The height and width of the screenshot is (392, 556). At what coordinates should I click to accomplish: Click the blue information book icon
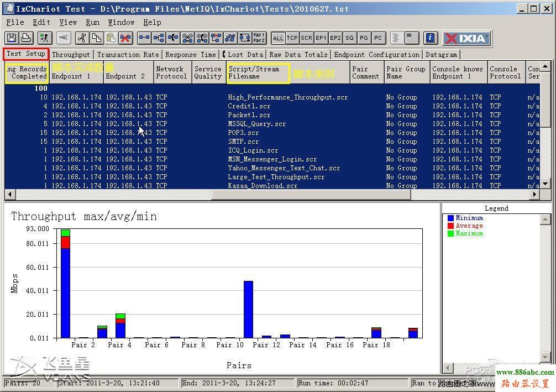(x=431, y=38)
